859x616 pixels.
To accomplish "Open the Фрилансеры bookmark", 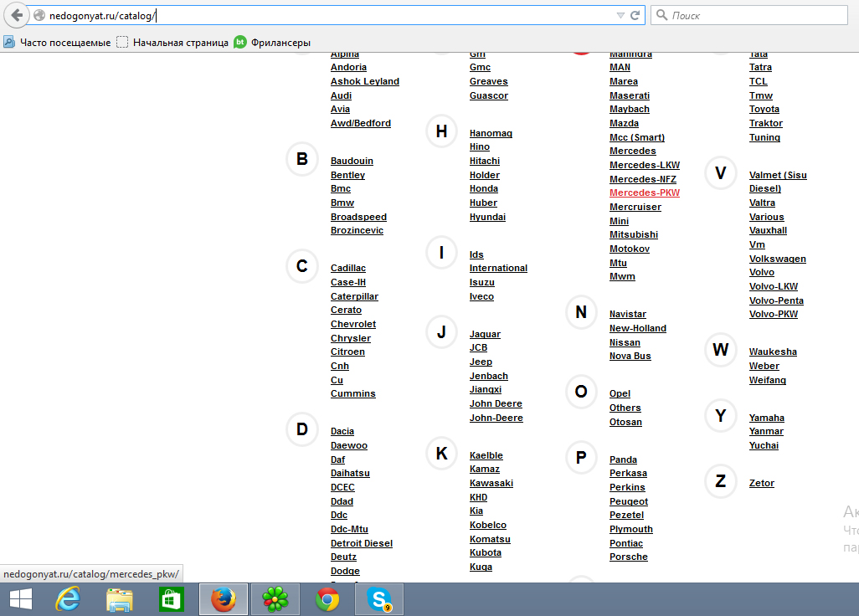I will 272,42.
